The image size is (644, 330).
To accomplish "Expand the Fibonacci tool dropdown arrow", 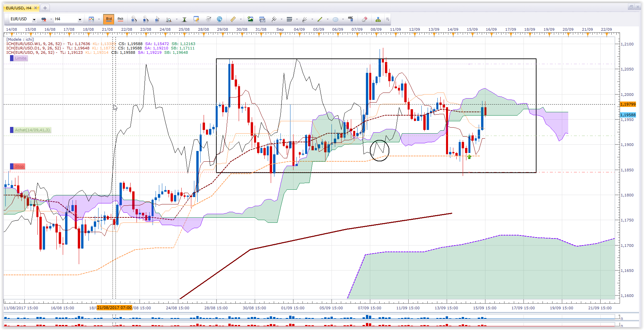I will [297, 19].
